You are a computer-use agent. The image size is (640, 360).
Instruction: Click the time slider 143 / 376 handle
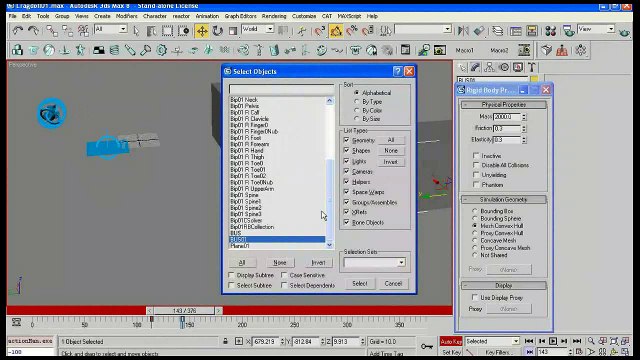[x=184, y=311]
